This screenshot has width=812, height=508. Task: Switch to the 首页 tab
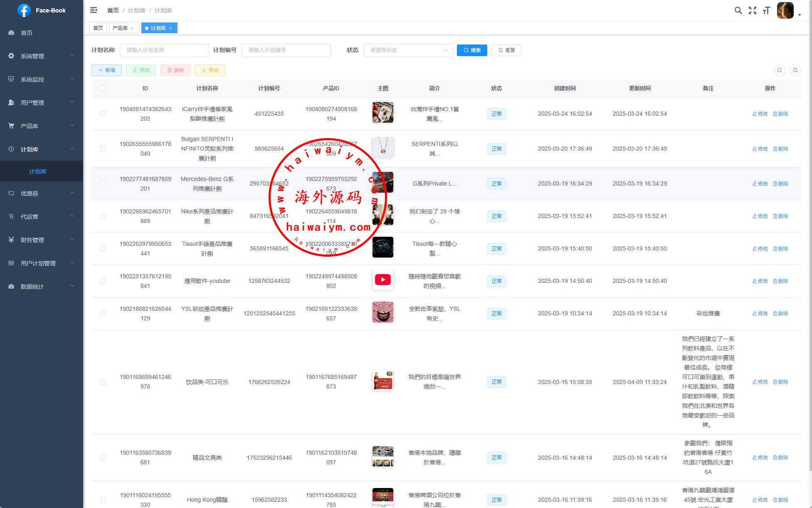point(98,28)
